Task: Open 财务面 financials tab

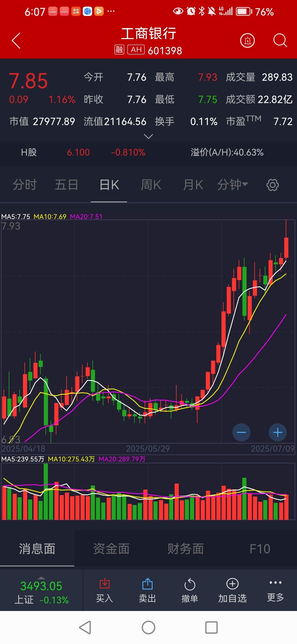Action: [x=186, y=549]
